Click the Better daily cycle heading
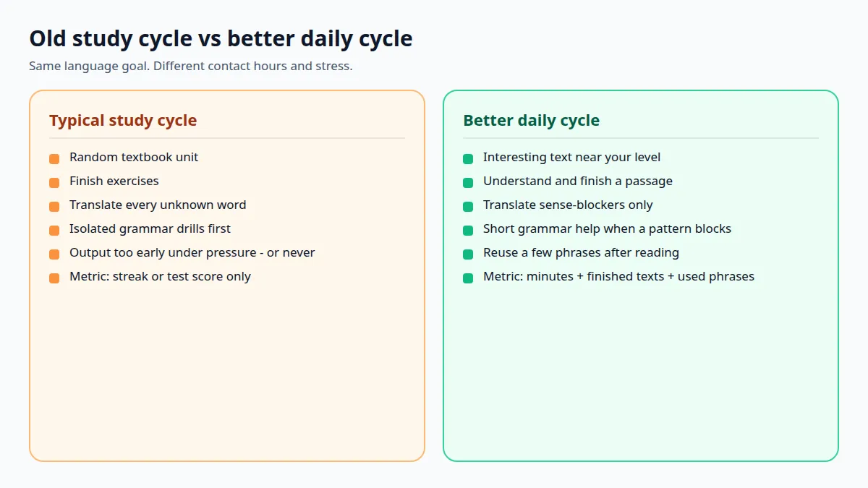 [532, 121]
